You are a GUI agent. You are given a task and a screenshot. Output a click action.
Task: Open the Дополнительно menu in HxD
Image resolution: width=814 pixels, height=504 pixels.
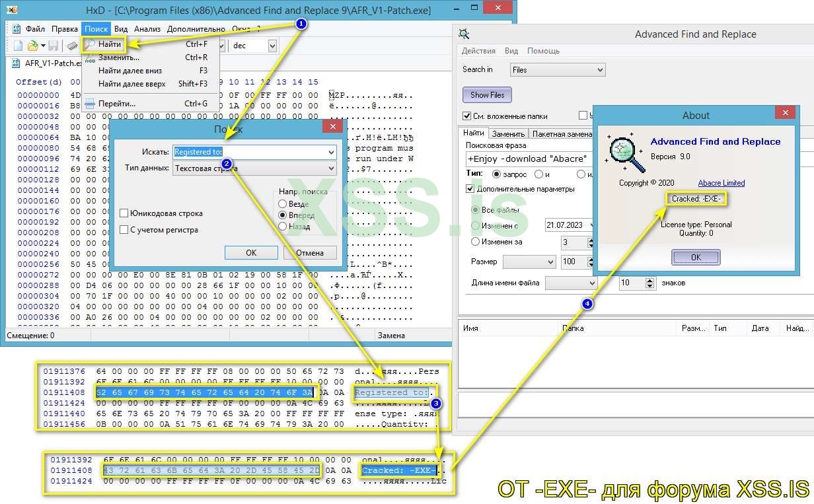coord(196,29)
